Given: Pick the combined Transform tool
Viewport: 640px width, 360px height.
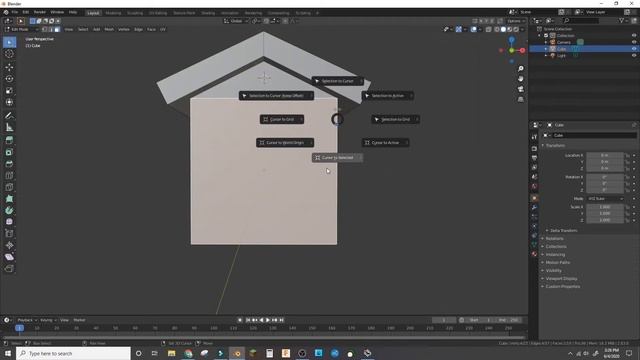Looking at the screenshot, I should point(9,102).
